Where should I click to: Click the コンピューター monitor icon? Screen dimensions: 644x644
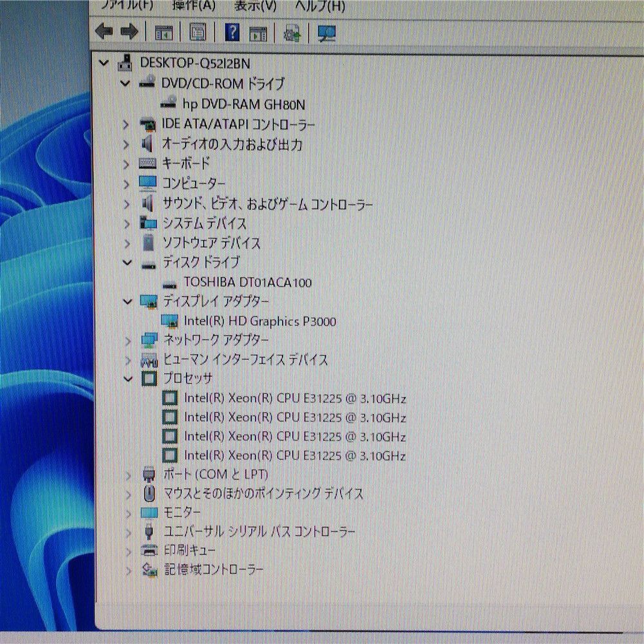coord(148,184)
